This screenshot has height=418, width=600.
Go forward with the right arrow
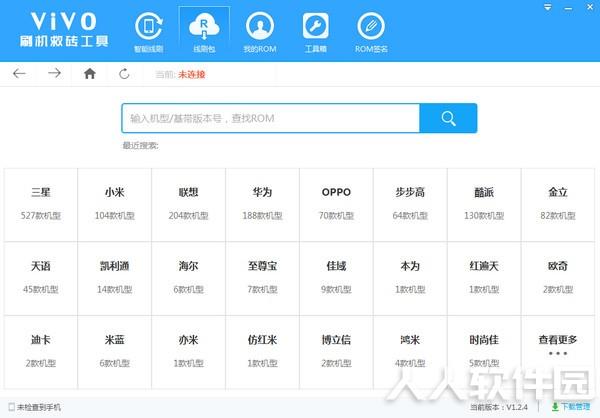tap(54, 73)
